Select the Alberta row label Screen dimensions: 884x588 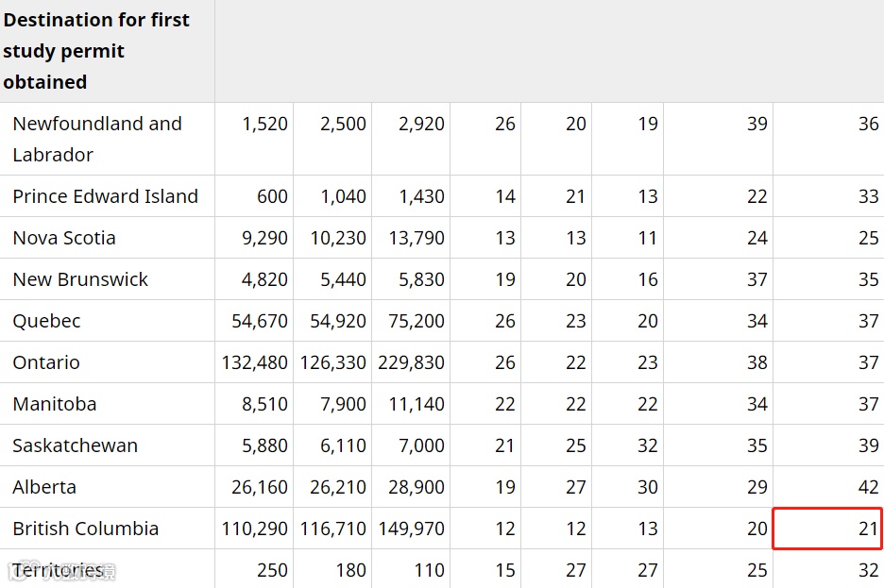tap(44, 487)
